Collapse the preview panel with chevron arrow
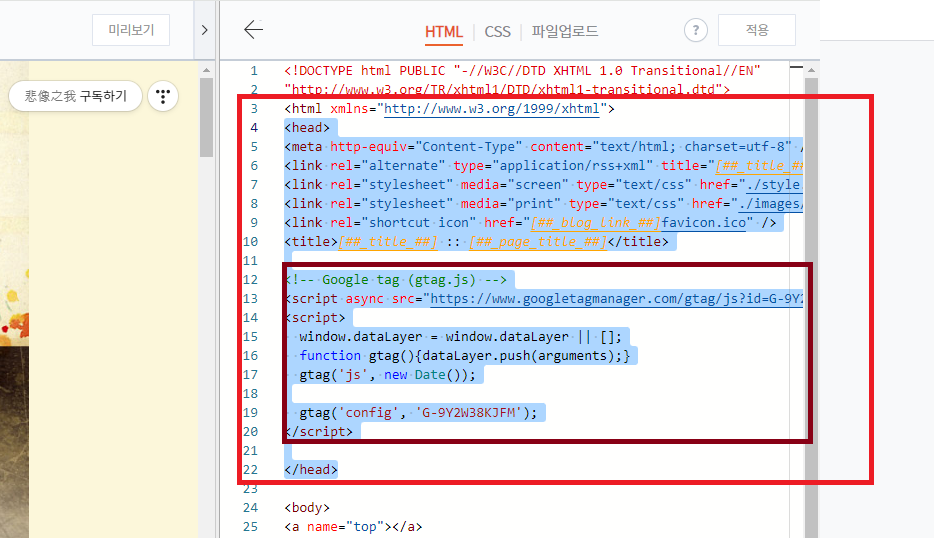This screenshot has width=934, height=538. 204,30
